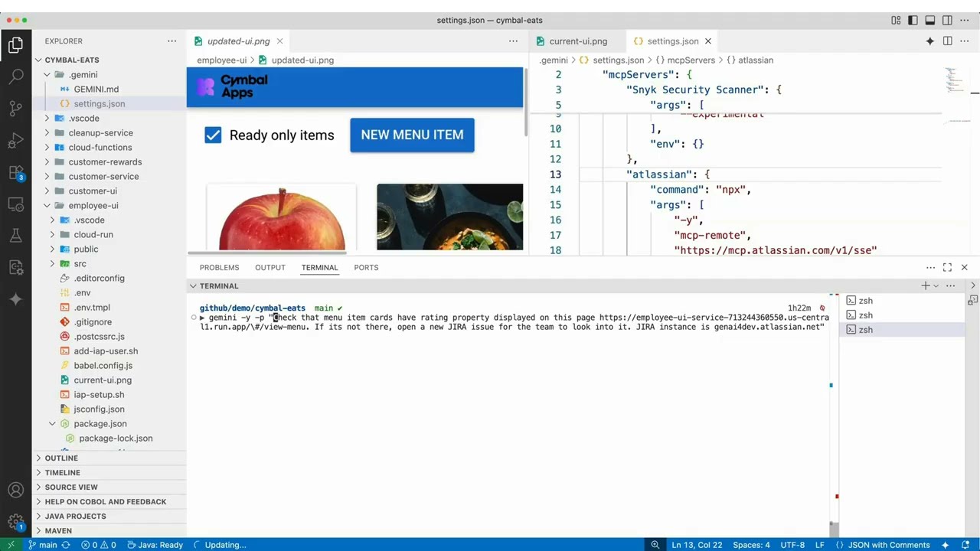This screenshot has width=980, height=551.
Task: Toggle secondary side bar visibility
Action: click(947, 21)
